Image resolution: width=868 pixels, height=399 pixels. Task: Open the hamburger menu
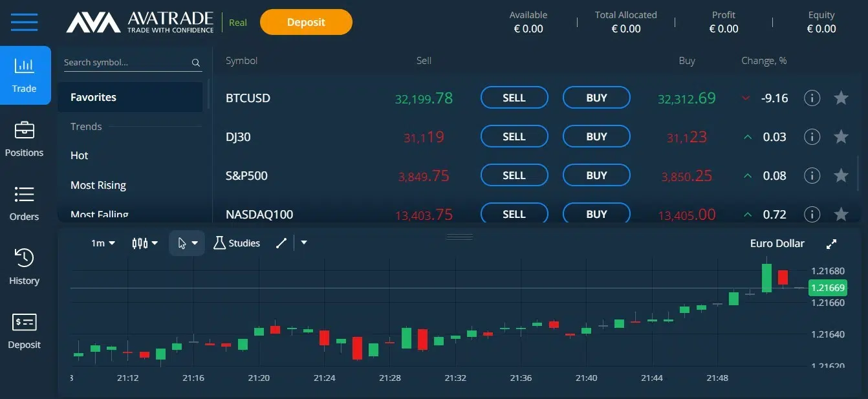click(24, 22)
